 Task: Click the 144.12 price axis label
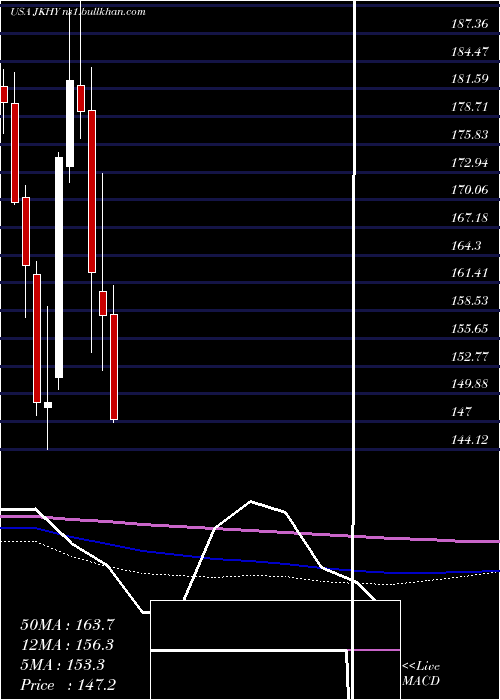tap(470, 440)
